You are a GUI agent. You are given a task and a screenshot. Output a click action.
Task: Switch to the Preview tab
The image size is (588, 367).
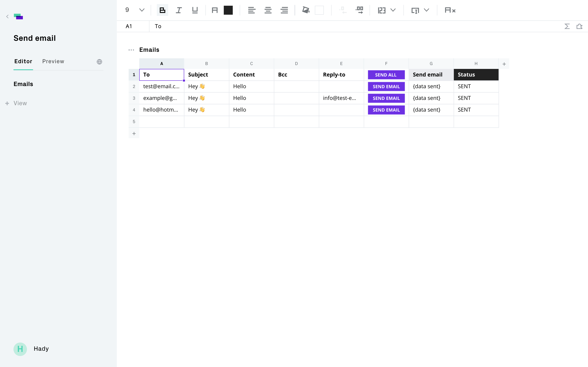[53, 61]
